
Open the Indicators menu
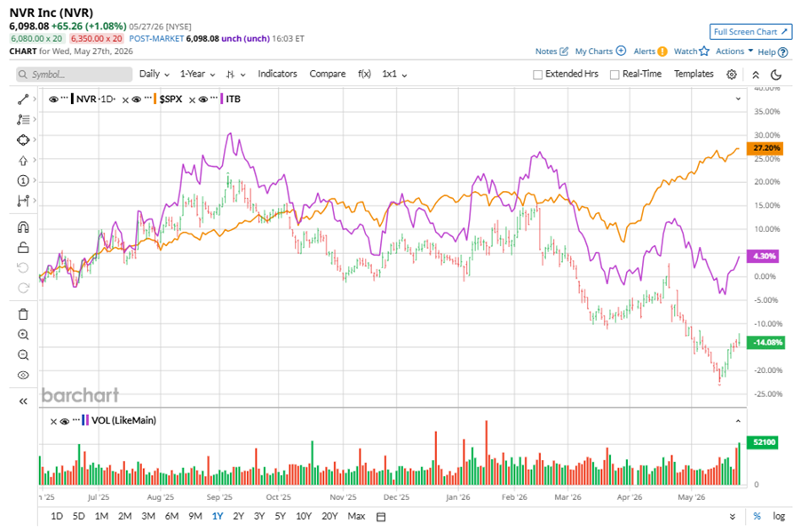(277, 74)
